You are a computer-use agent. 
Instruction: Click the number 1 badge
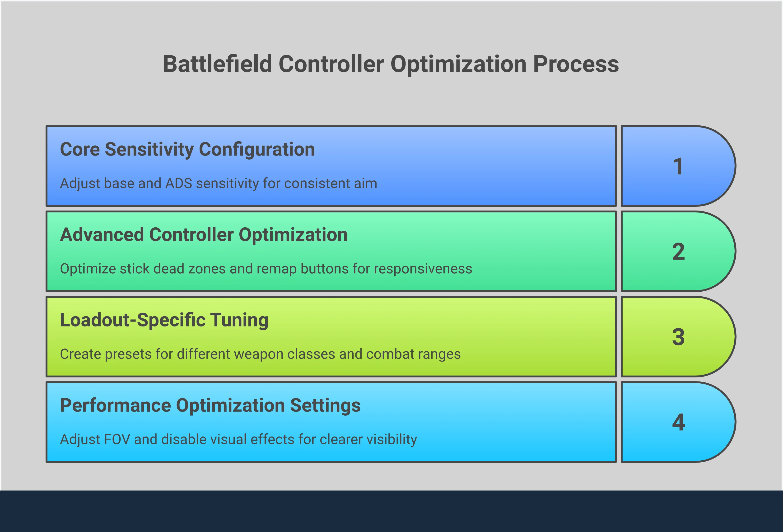pos(678,166)
